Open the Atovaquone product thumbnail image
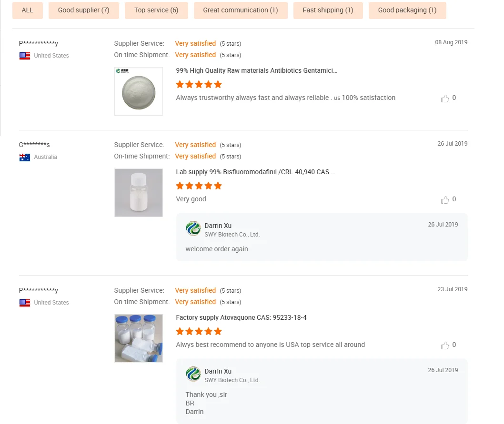The image size is (504, 424). pos(138,338)
